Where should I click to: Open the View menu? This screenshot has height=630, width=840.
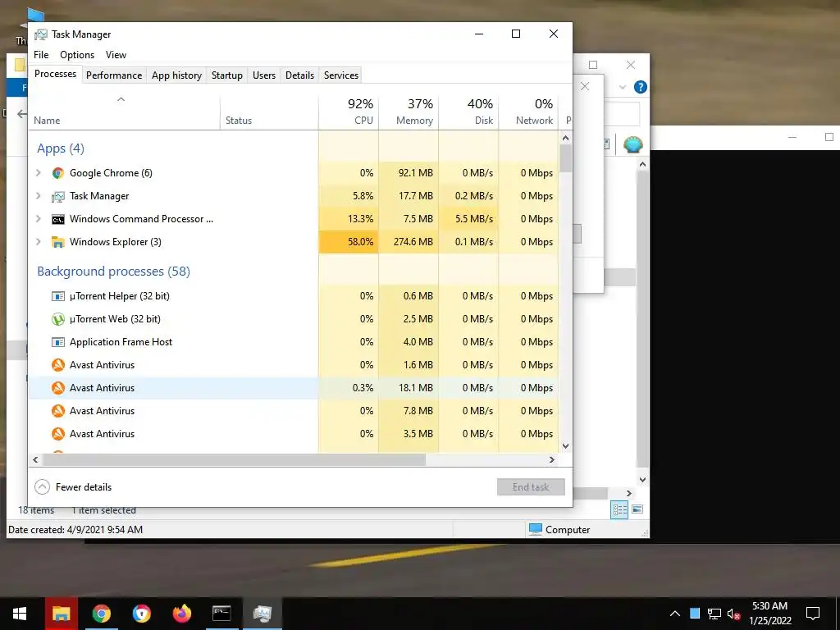point(116,55)
